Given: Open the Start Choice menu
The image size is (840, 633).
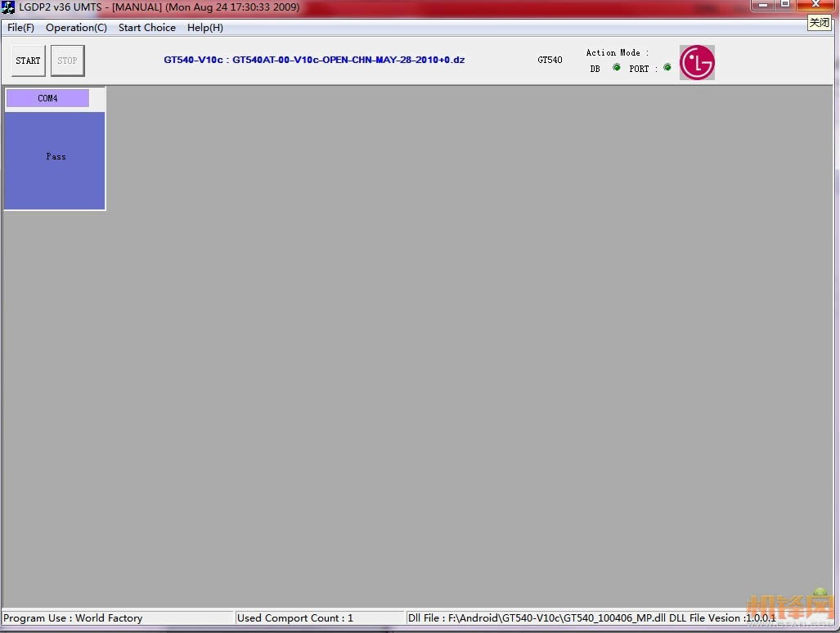Looking at the screenshot, I should pos(147,28).
